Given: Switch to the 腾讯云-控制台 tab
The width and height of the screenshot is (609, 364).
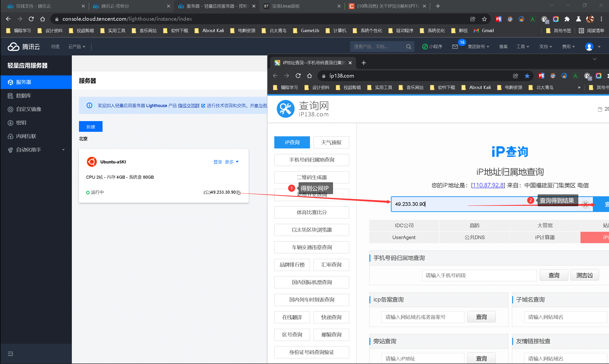Looking at the screenshot, I should click(x=131, y=6).
